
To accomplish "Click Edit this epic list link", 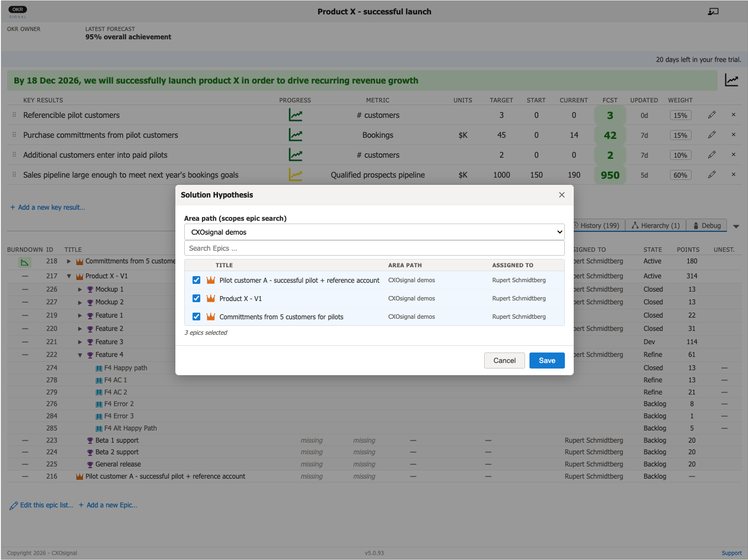I will pos(41,505).
